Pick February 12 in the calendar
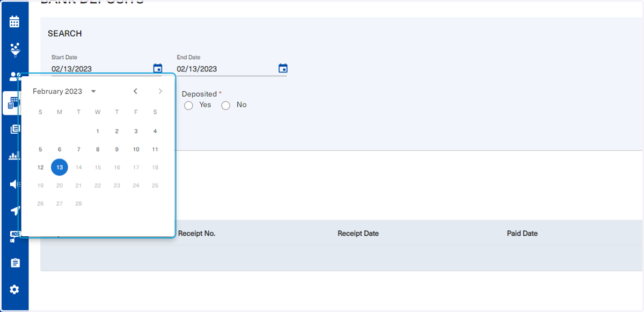Viewport: 644px width, 312px height. [x=40, y=168]
